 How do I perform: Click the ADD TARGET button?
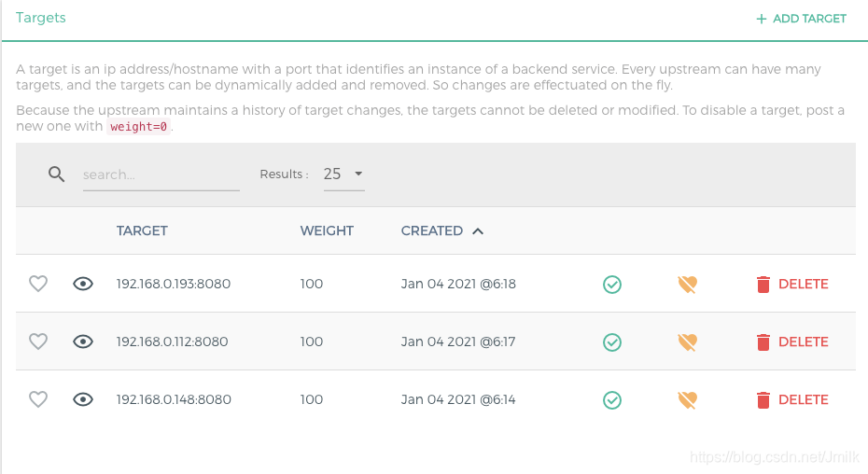tap(801, 19)
